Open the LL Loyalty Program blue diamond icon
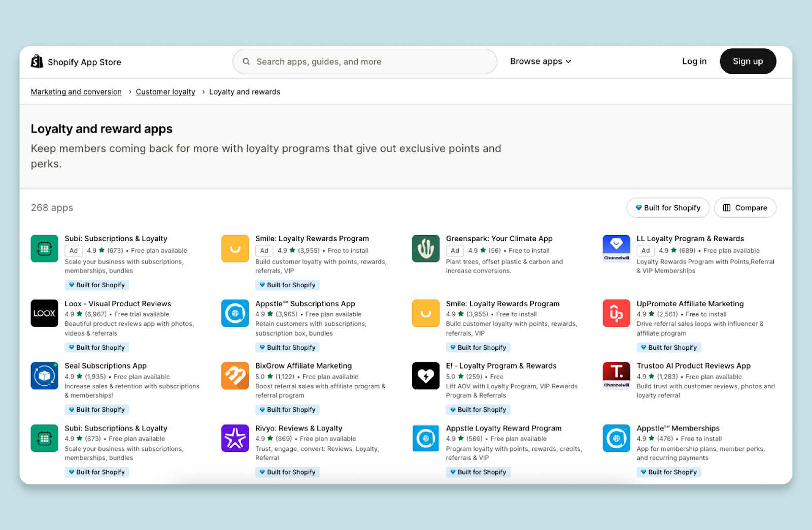Viewport: 812px width, 530px height. coord(616,248)
